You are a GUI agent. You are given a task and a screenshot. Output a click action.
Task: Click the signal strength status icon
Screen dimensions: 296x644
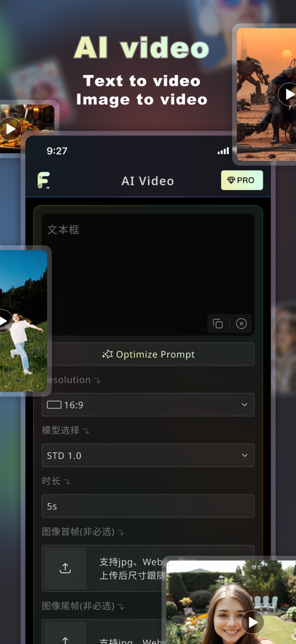[223, 151]
